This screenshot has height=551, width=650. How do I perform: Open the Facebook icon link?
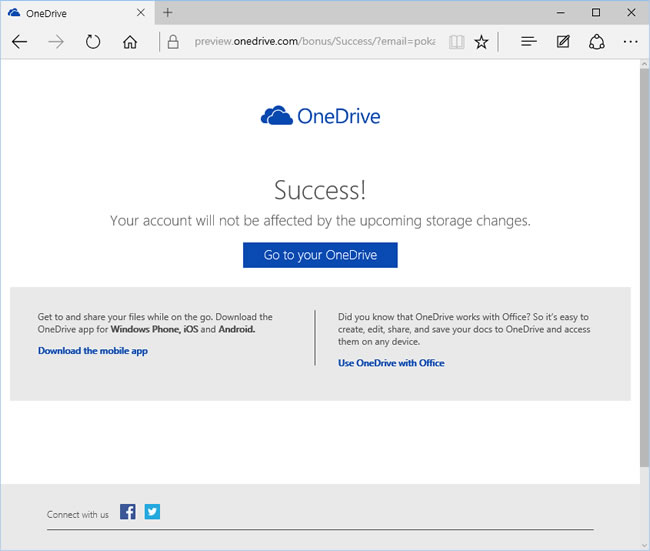[x=128, y=512]
